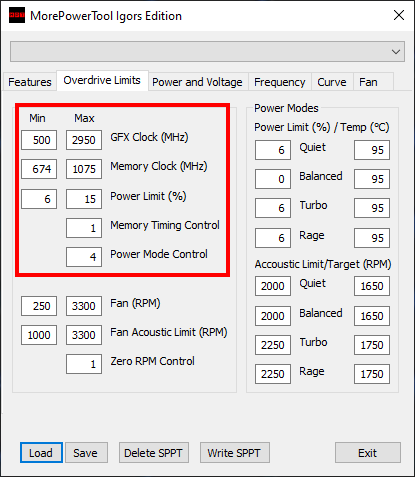Open the Power and Voltage tab
Image resolution: width=415 pixels, height=477 pixels.
coord(197,82)
